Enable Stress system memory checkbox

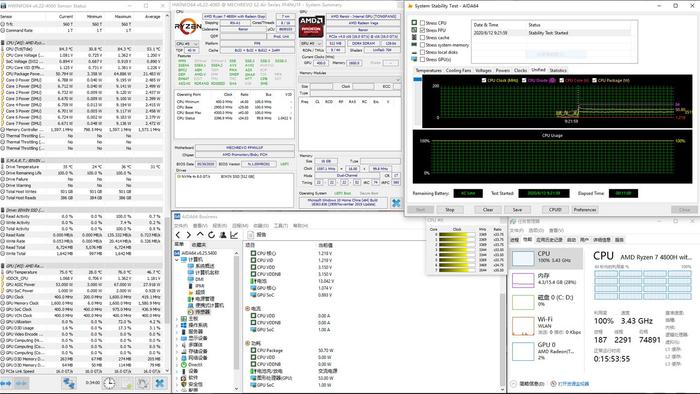coord(422,45)
